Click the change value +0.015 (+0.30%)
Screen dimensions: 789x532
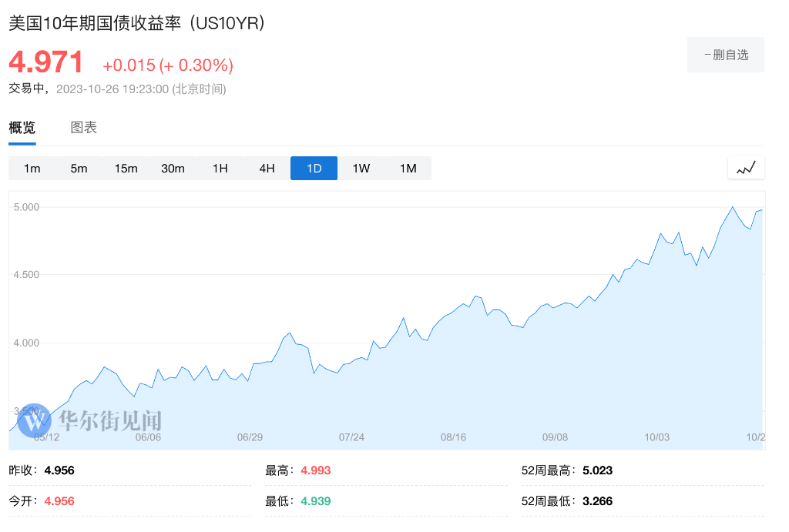(168, 65)
